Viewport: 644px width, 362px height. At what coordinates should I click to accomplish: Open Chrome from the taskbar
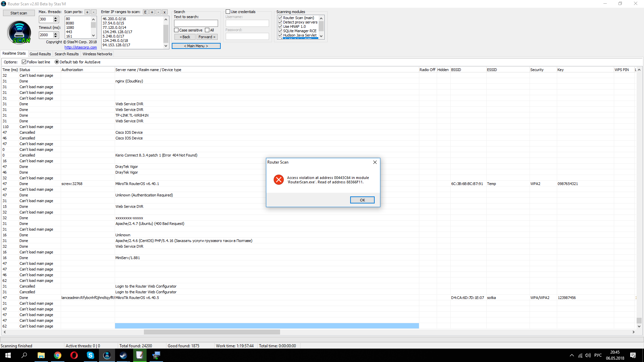57,355
